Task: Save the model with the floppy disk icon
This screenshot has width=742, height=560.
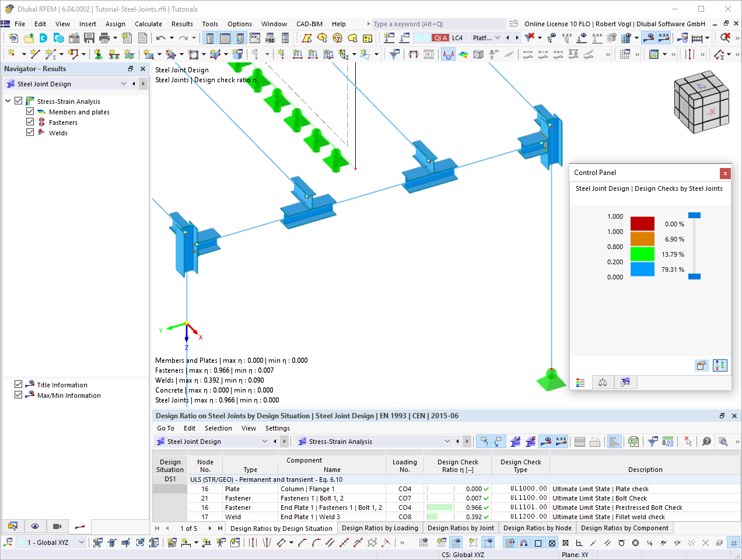Action: [x=89, y=38]
